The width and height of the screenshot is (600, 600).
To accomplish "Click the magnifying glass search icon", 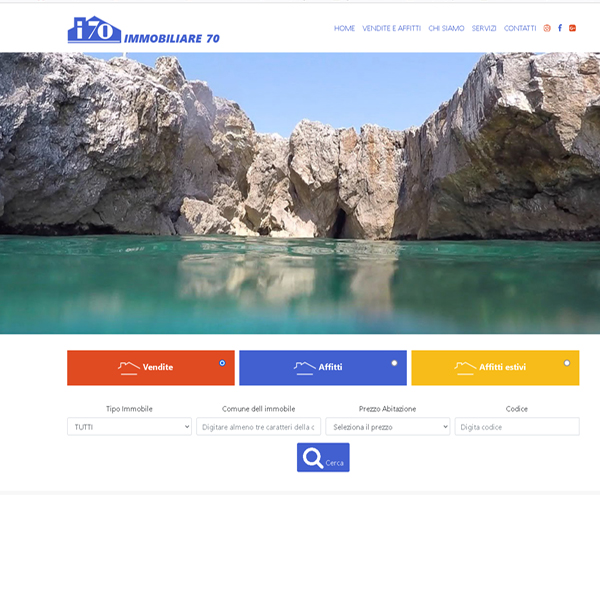I will click(312, 458).
